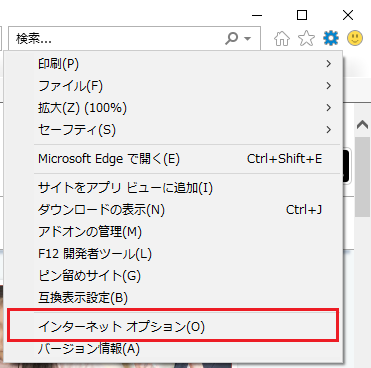Minimize the browser window
The image size is (371, 368).
tap(257, 15)
